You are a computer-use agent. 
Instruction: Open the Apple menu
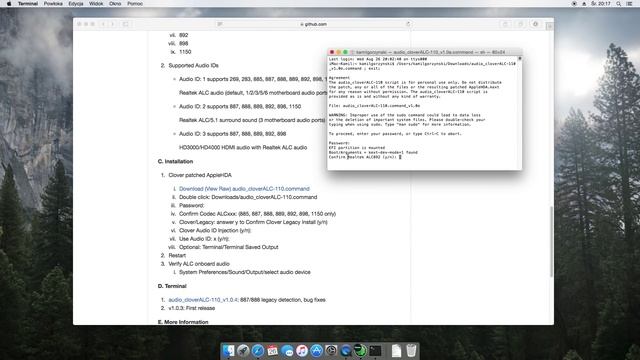point(9,4)
